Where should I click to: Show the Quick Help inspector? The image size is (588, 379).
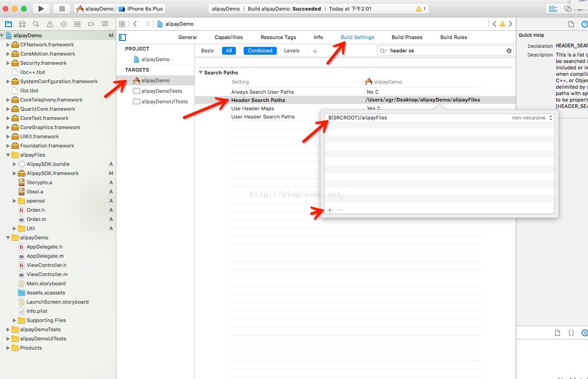(584, 24)
